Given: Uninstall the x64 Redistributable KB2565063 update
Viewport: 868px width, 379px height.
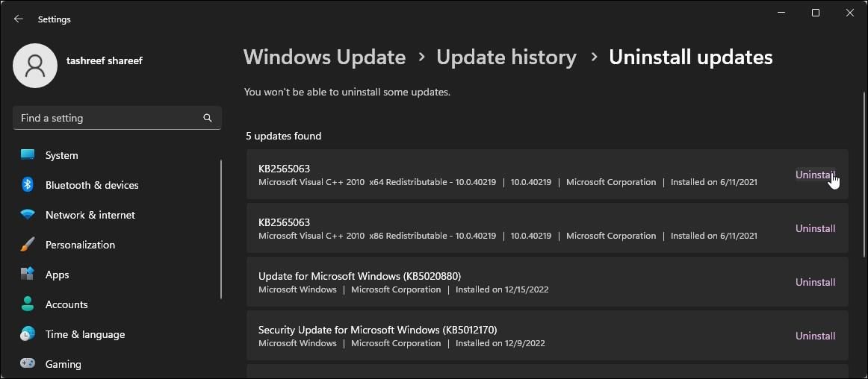Looking at the screenshot, I should coord(815,175).
